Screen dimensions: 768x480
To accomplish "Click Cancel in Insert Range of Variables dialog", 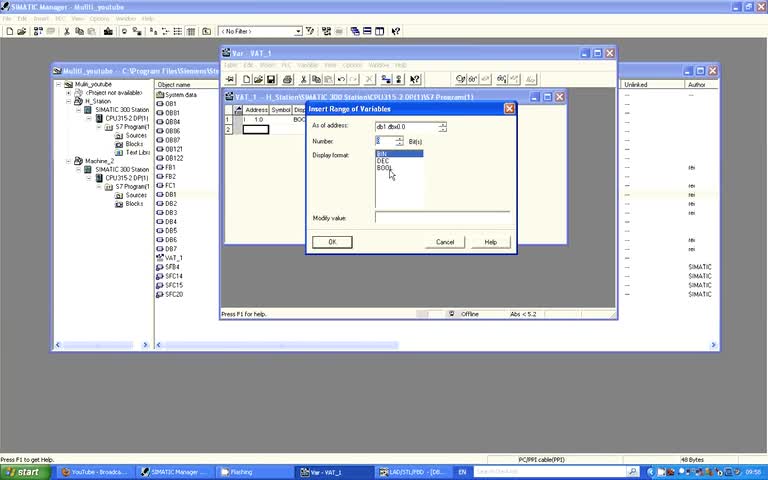I will [x=445, y=242].
